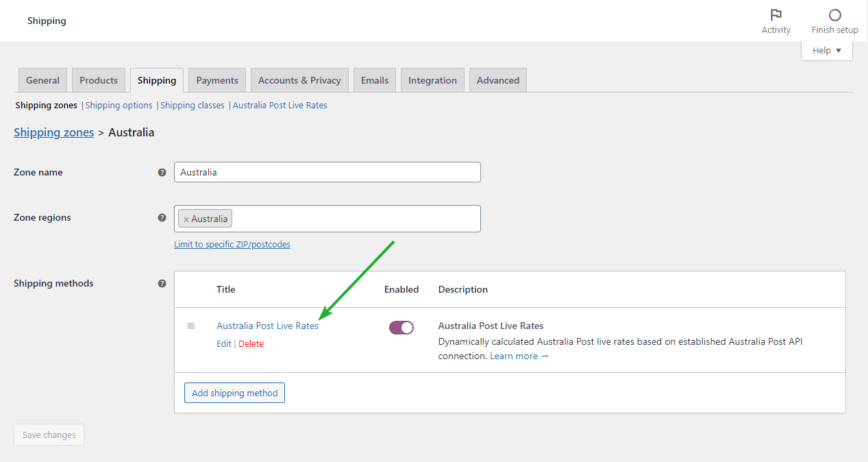The width and height of the screenshot is (868, 462).
Task: Select the Advanced tab
Action: [497, 80]
